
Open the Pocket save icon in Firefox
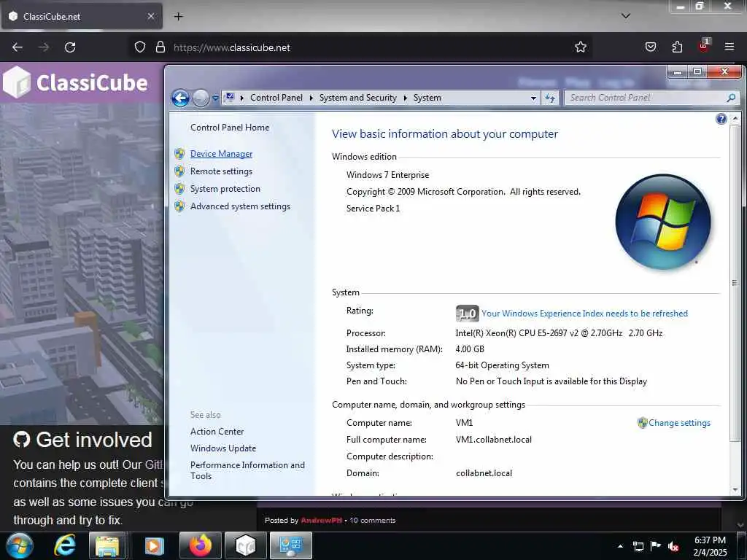click(x=650, y=47)
